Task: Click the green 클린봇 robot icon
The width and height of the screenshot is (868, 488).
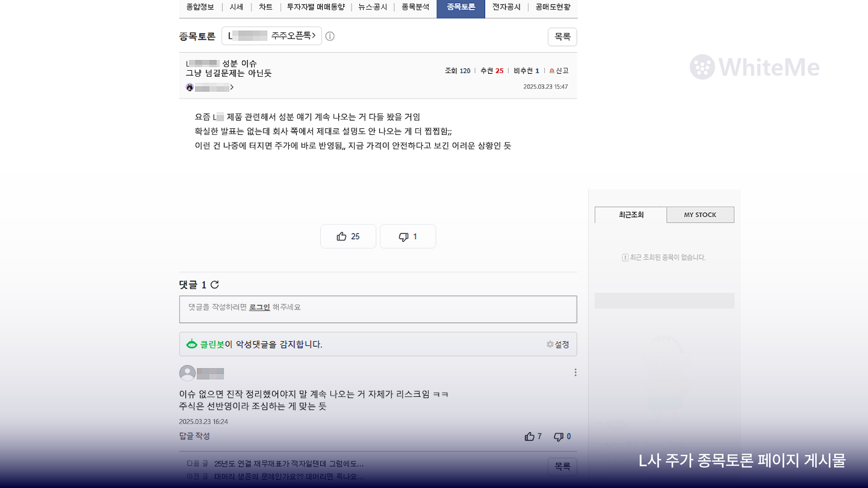Action: [x=191, y=344]
